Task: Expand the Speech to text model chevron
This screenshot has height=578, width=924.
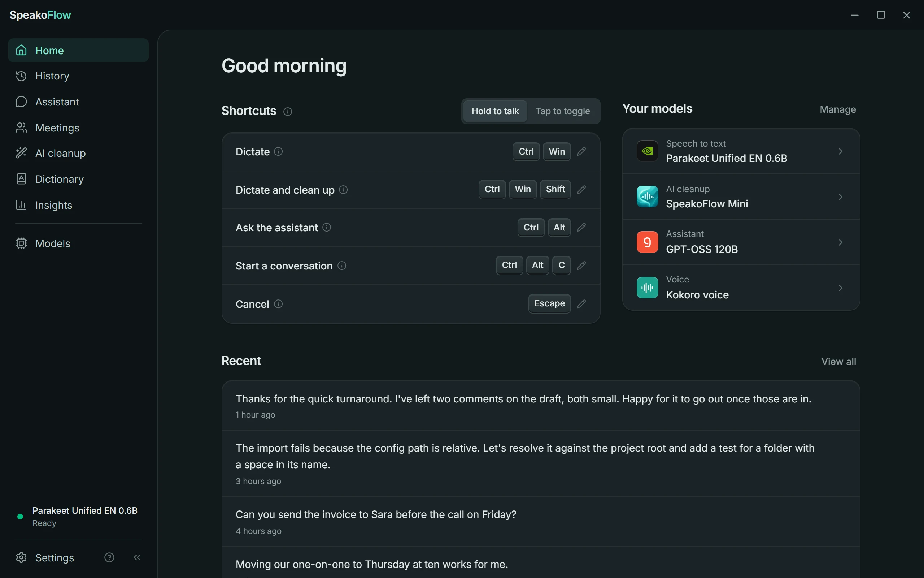Action: pos(840,151)
